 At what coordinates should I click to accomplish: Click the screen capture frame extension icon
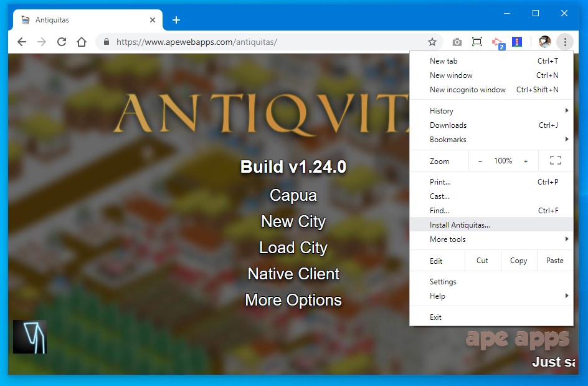tap(477, 42)
